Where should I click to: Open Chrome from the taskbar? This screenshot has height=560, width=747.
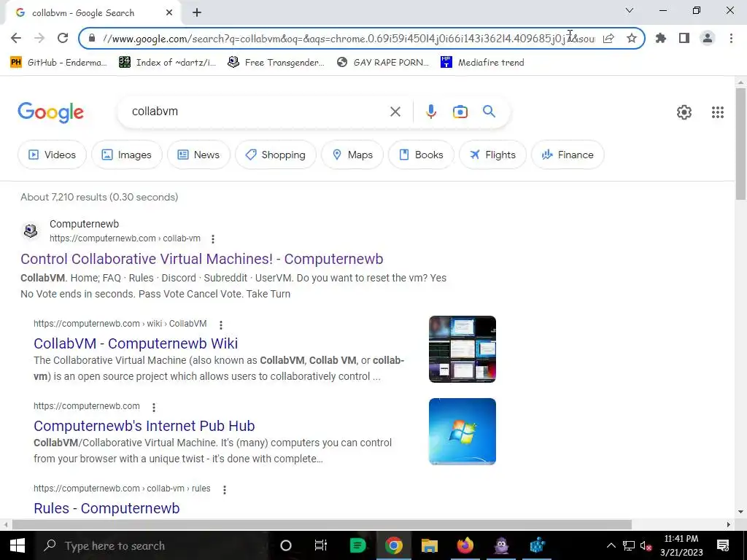[393, 545]
